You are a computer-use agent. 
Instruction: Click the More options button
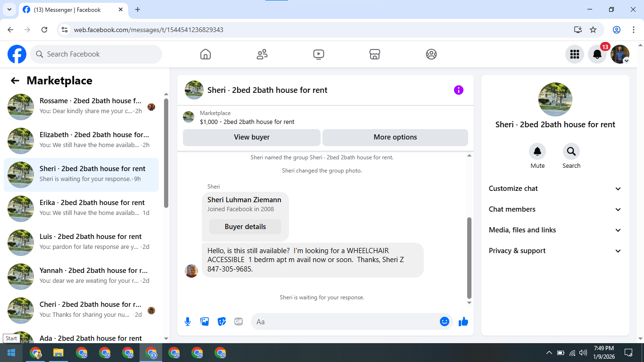[x=395, y=137]
